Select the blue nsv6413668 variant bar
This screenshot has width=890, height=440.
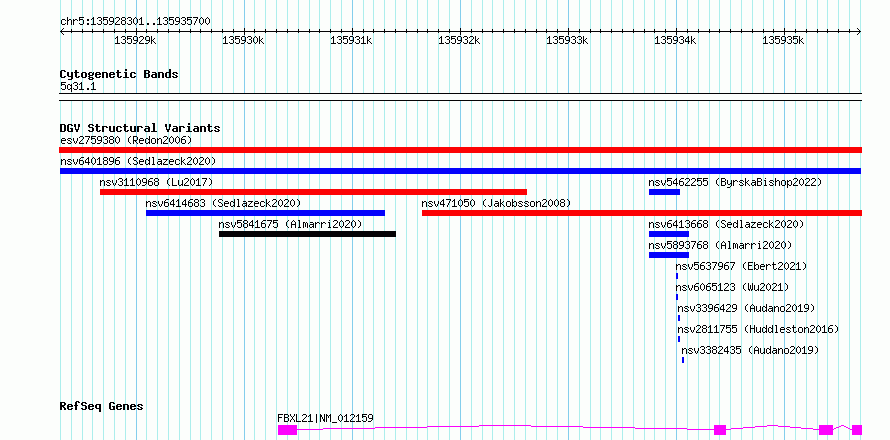(669, 234)
